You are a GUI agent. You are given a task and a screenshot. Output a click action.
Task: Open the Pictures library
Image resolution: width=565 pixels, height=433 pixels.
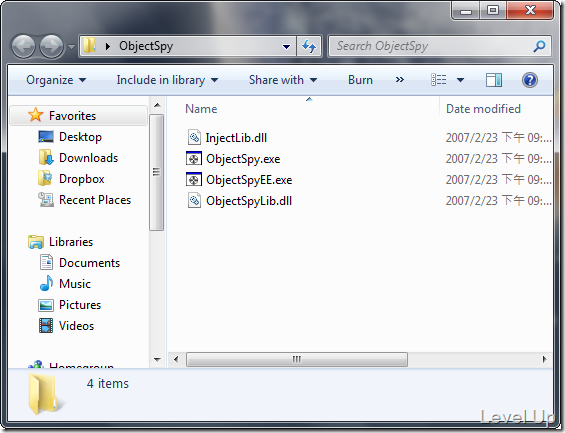[x=80, y=305]
